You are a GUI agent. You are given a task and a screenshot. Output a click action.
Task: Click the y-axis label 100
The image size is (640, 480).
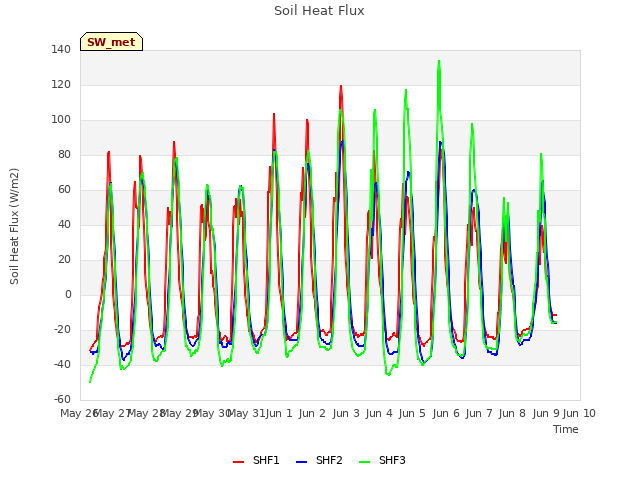(61, 120)
